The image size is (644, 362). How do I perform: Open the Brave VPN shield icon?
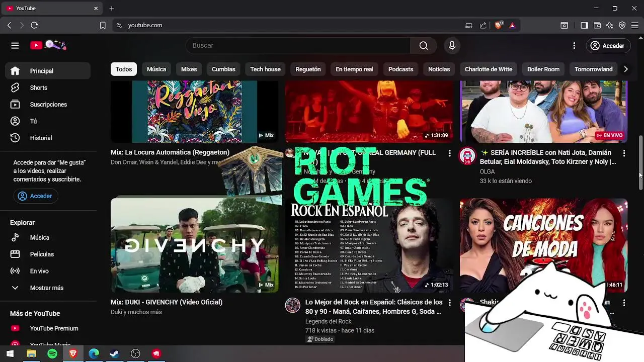[x=622, y=25]
